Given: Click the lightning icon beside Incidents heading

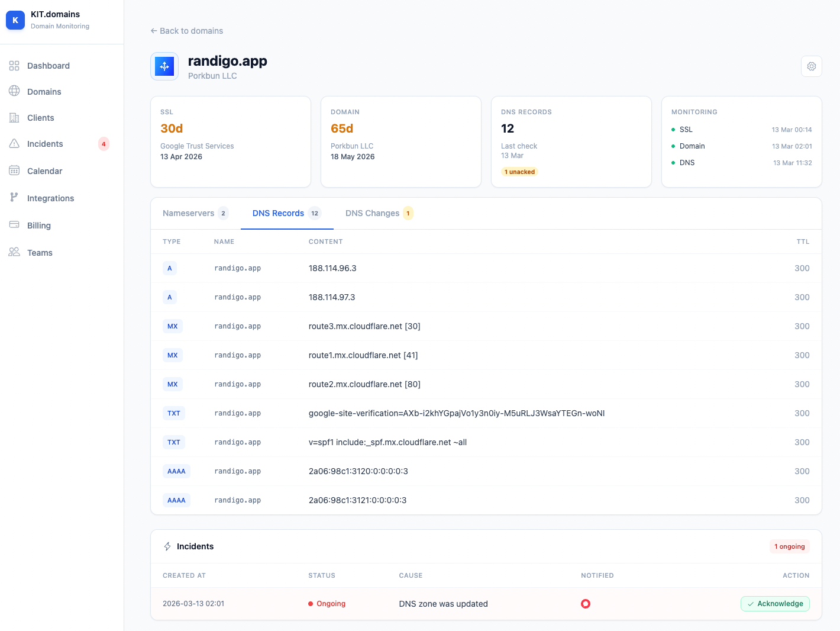Looking at the screenshot, I should point(167,546).
